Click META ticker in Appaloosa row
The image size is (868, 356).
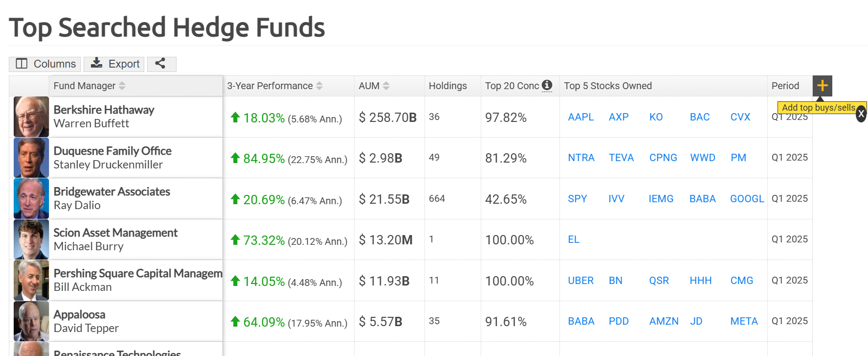click(x=744, y=321)
